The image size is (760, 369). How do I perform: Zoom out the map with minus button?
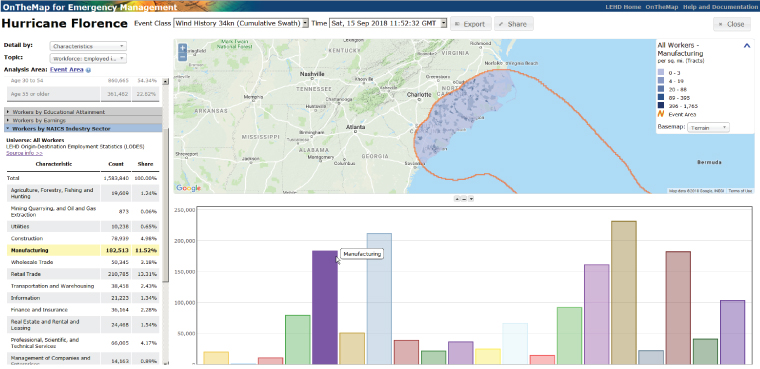click(x=182, y=56)
